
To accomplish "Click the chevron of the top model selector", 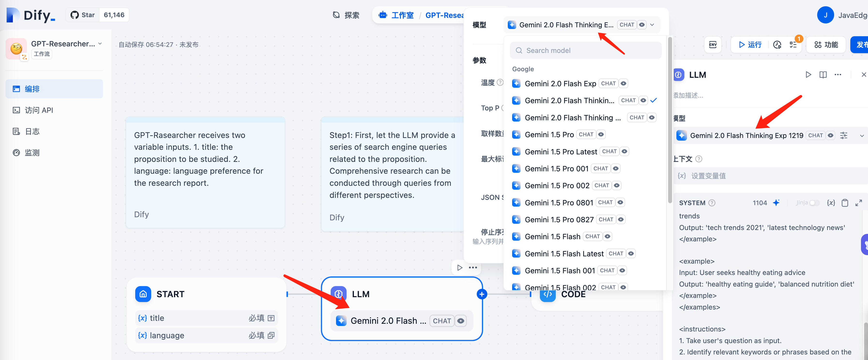I will click(652, 25).
